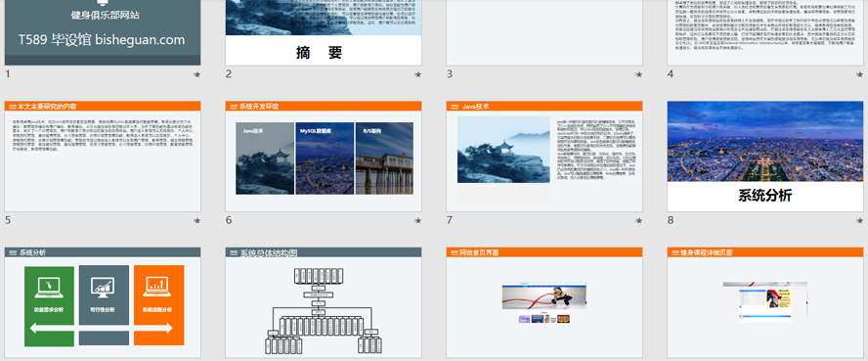This screenshot has height=361, width=868.
Task: Select slide 1 健身俱乐部网站 title thumbnail
Action: [x=103, y=32]
